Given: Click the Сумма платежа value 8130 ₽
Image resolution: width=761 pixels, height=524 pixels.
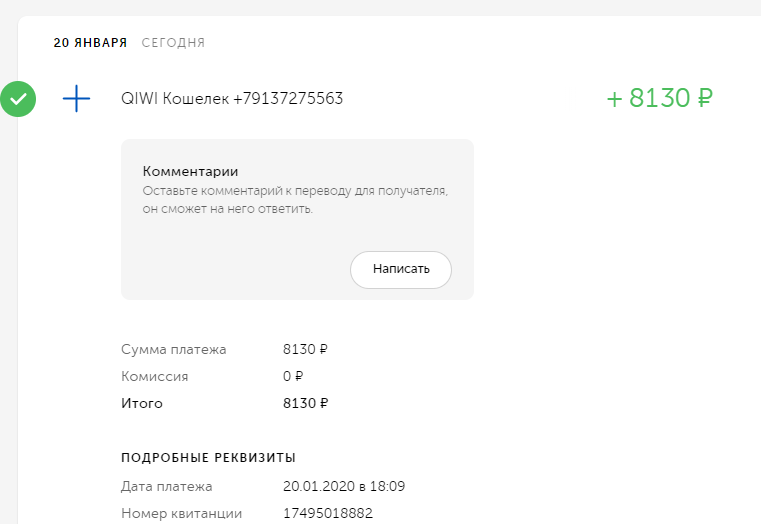Looking at the screenshot, I should click(306, 350).
